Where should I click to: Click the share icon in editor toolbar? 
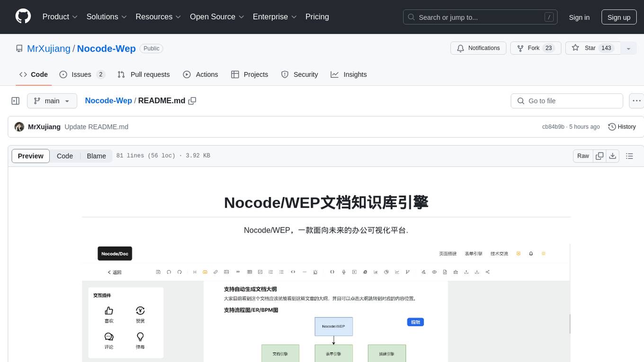tap(488, 272)
